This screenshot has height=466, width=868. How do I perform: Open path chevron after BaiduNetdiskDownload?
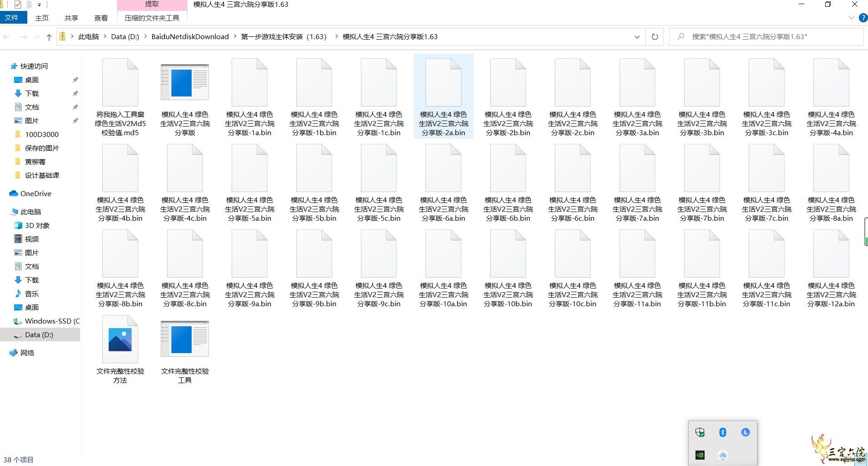coord(235,37)
